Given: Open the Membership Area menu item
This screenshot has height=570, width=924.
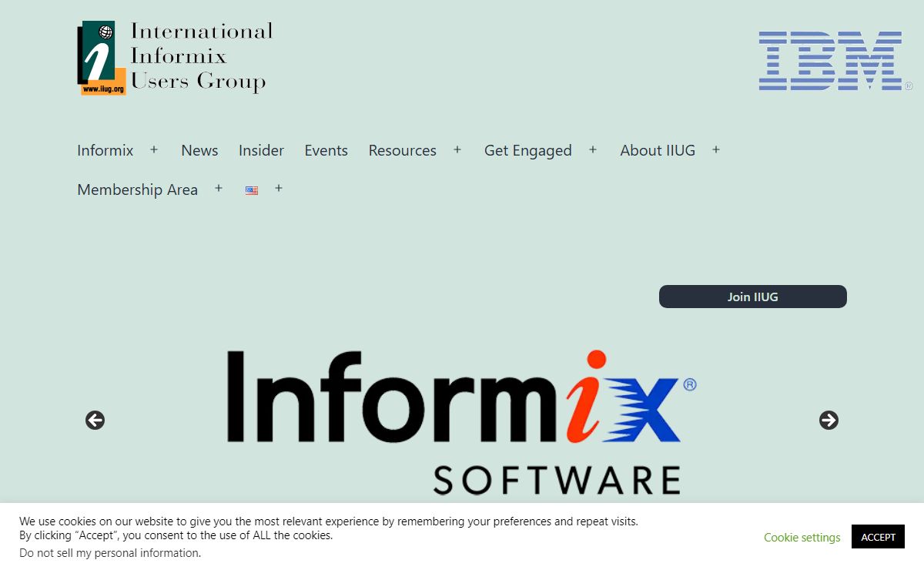Looking at the screenshot, I should pos(138,189).
